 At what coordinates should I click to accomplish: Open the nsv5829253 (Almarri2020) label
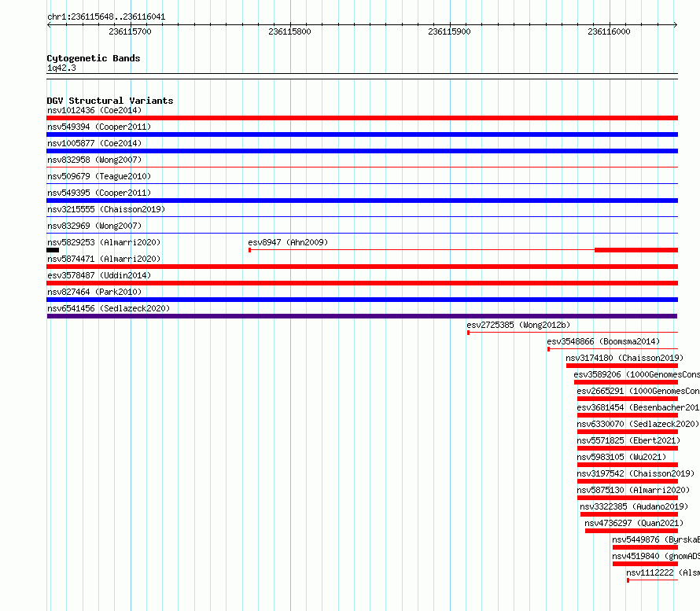click(104, 242)
